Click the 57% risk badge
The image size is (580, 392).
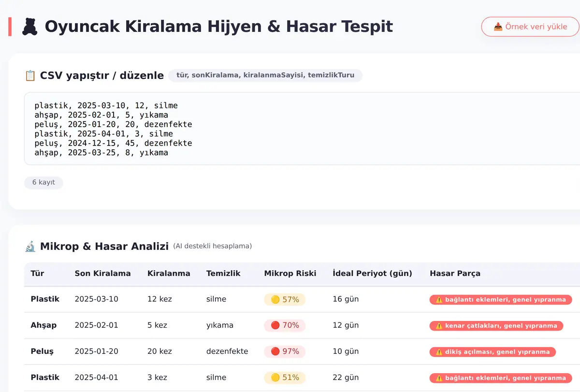tap(285, 300)
